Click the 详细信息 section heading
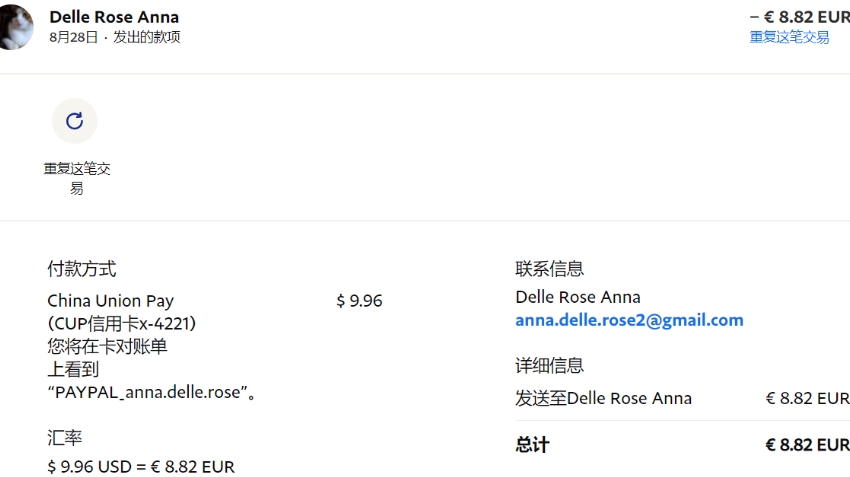 point(549,365)
